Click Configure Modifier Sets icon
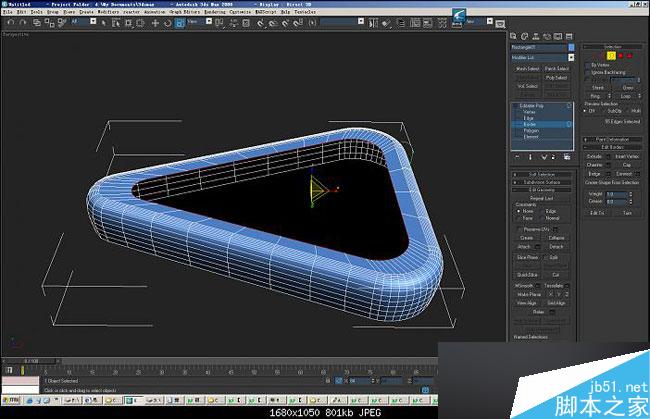Viewport: 650px width, 419px height. click(567, 157)
